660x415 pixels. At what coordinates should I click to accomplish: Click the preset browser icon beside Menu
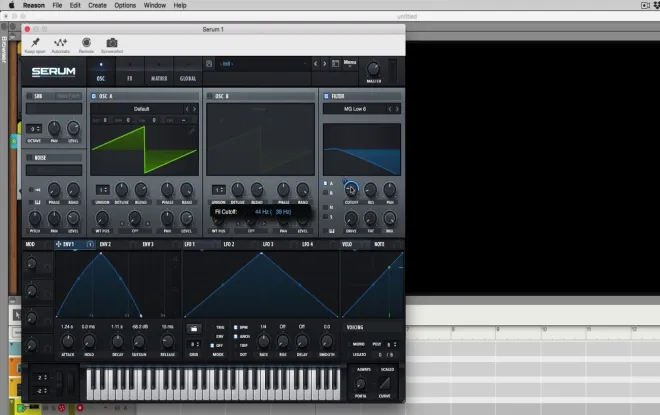[335, 64]
